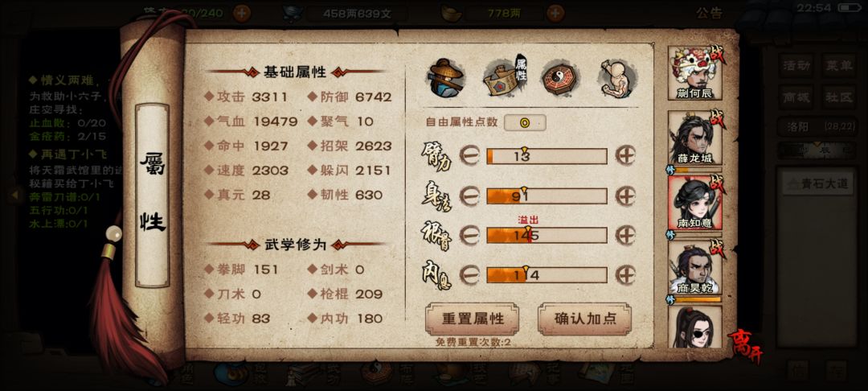Viewport: 868px width, 391px height.
Task: Decrease 根骨 with the minus button
Action: (x=469, y=236)
